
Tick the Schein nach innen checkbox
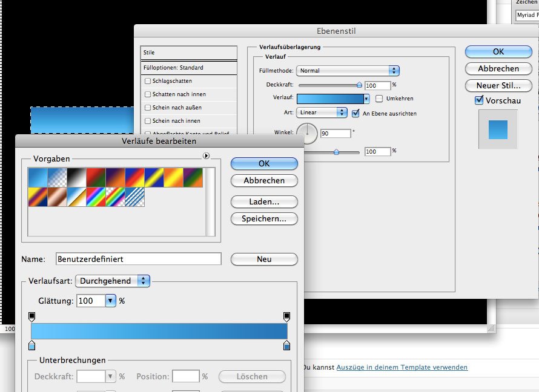pos(148,121)
